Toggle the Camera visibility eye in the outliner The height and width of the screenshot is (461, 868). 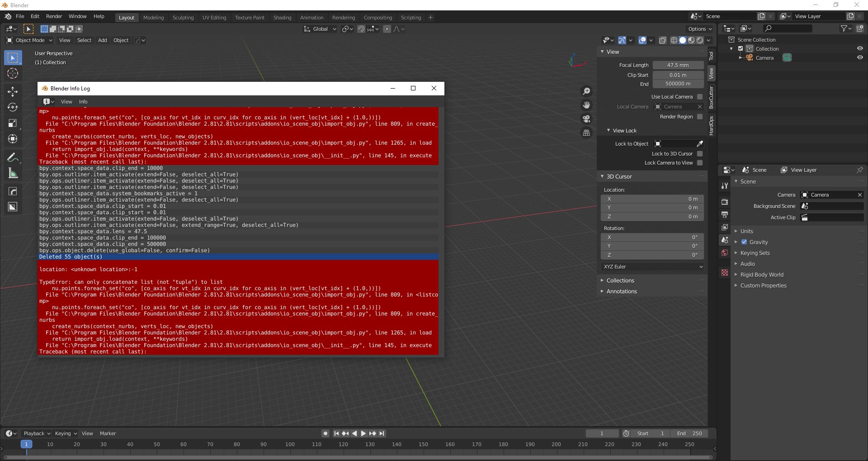click(860, 57)
